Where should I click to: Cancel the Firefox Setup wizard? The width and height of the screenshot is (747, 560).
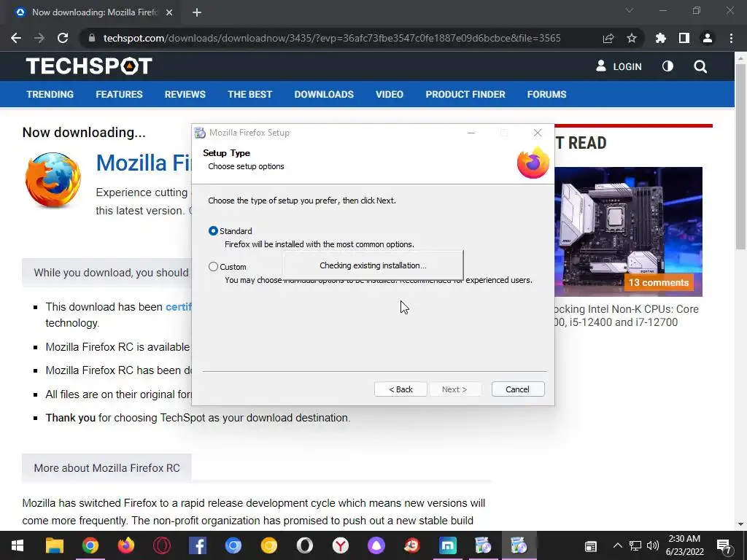coord(518,389)
